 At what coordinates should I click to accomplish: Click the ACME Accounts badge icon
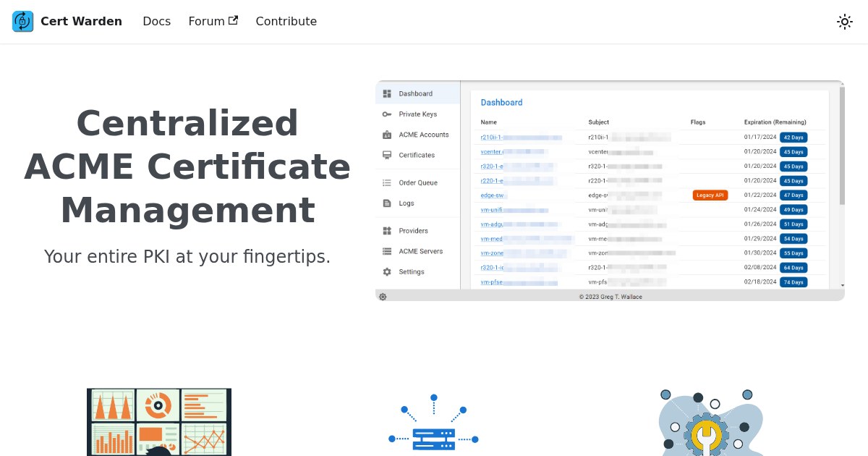pos(387,135)
